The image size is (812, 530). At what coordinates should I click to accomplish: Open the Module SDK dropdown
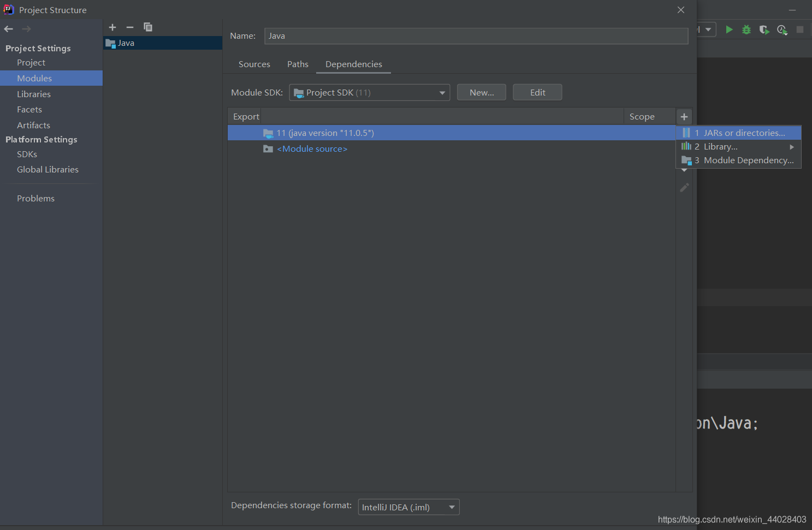tap(370, 93)
